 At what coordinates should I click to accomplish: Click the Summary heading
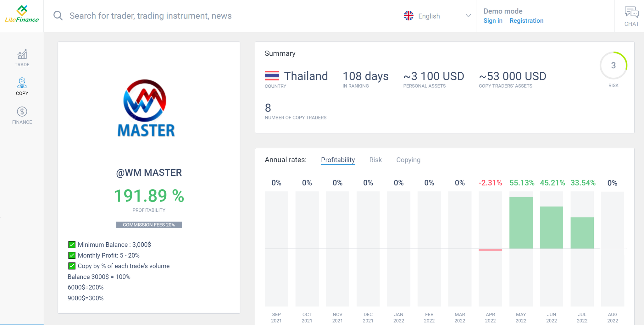pos(280,53)
